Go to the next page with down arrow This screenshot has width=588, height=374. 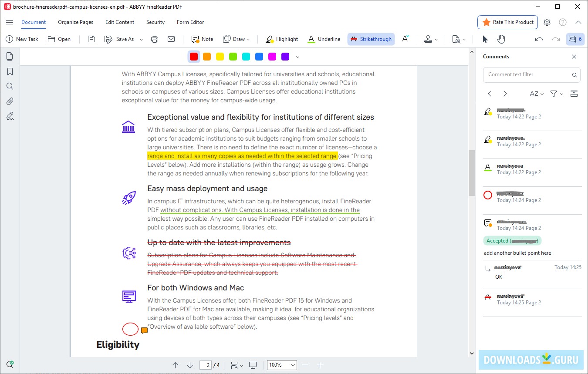(x=190, y=365)
